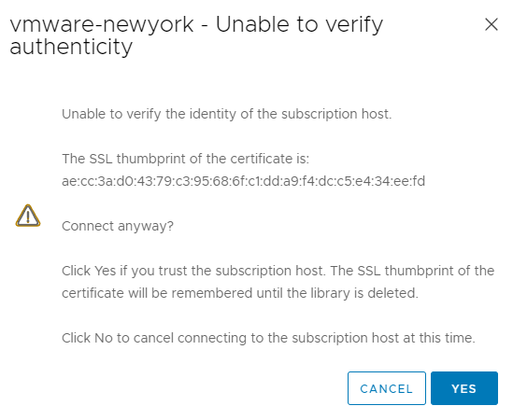Click the 'vmware-newyork' name in the title

coord(102,25)
